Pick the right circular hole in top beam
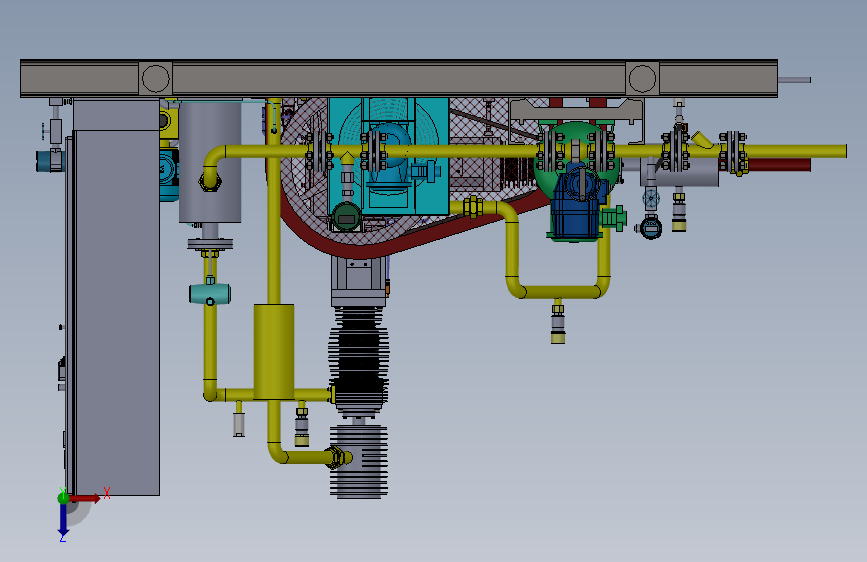The width and height of the screenshot is (867, 562). pyautogui.click(x=642, y=78)
